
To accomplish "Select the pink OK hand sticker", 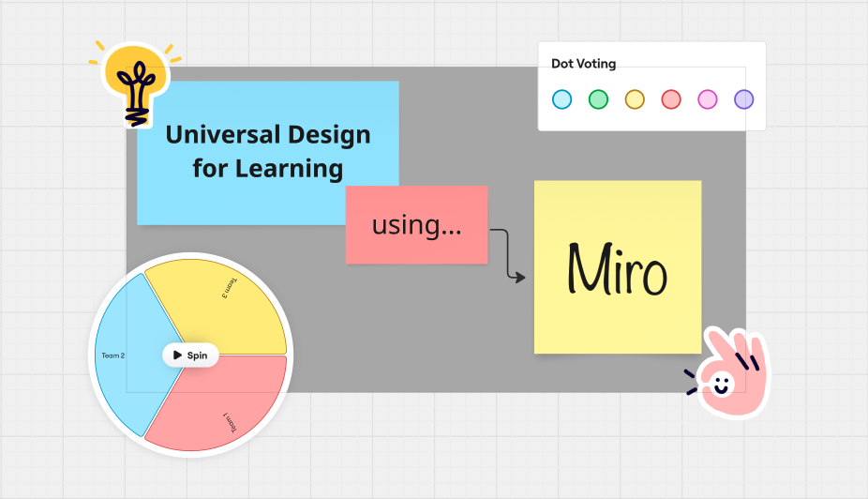I will coord(730,373).
